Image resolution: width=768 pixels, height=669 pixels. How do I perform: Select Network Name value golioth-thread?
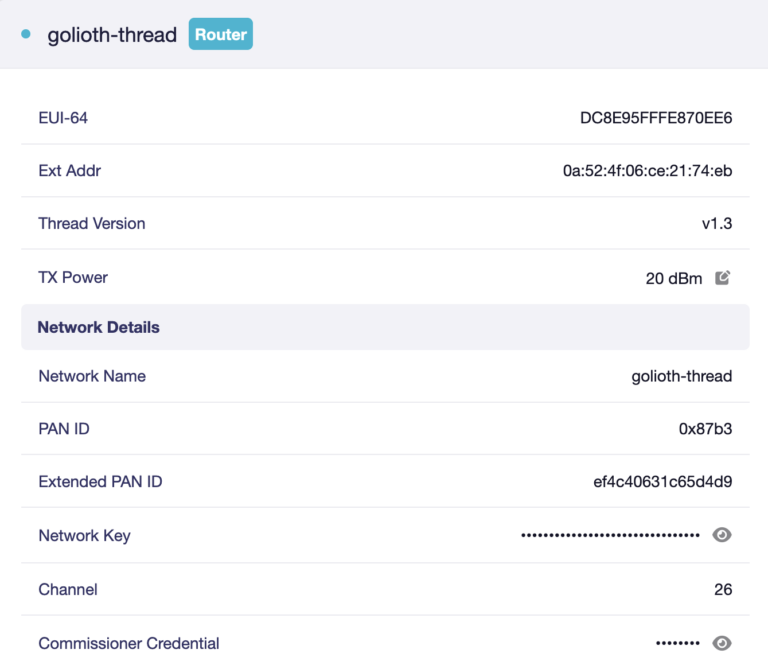(x=682, y=376)
